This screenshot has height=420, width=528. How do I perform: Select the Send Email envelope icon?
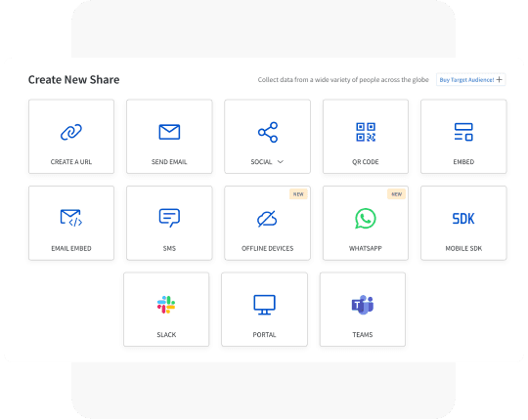click(169, 132)
